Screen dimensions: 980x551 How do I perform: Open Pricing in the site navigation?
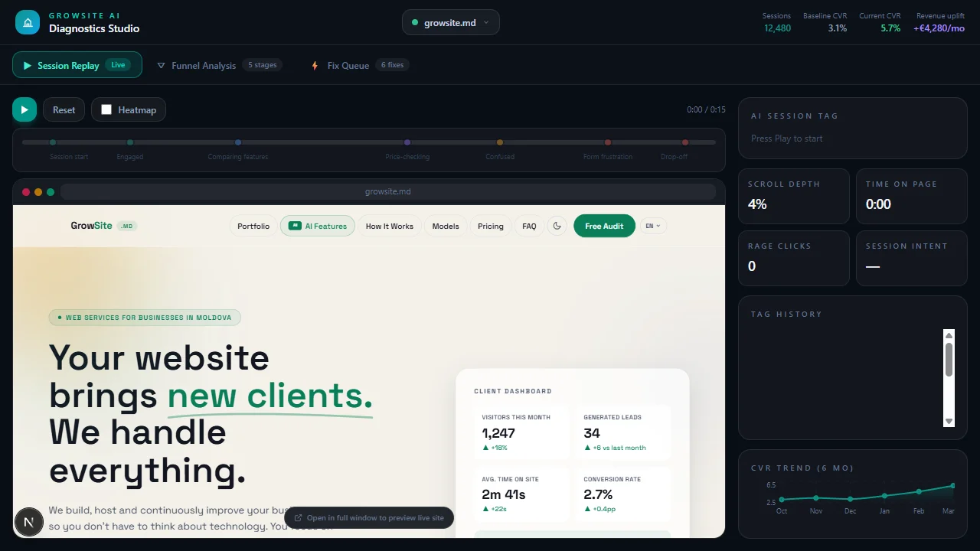pos(491,226)
